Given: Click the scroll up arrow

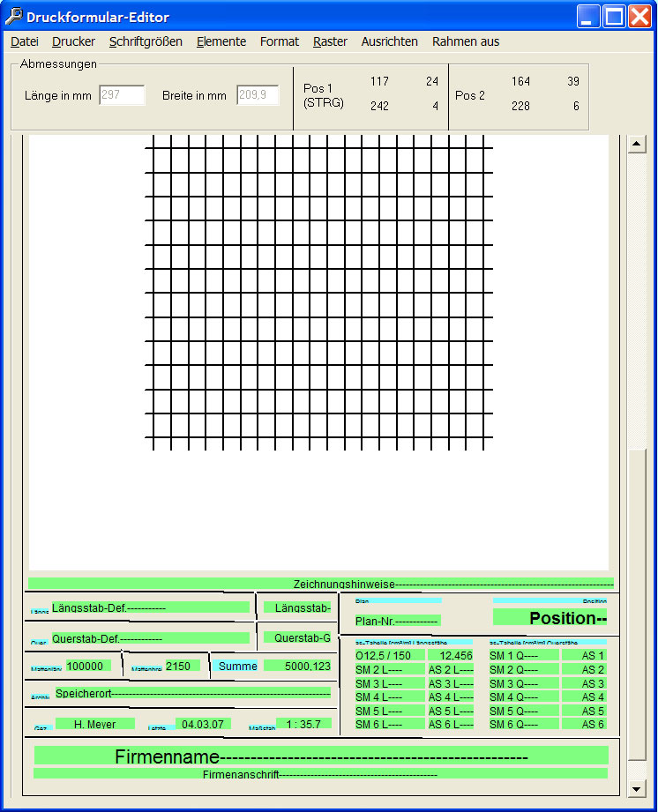Looking at the screenshot, I should 637,144.
